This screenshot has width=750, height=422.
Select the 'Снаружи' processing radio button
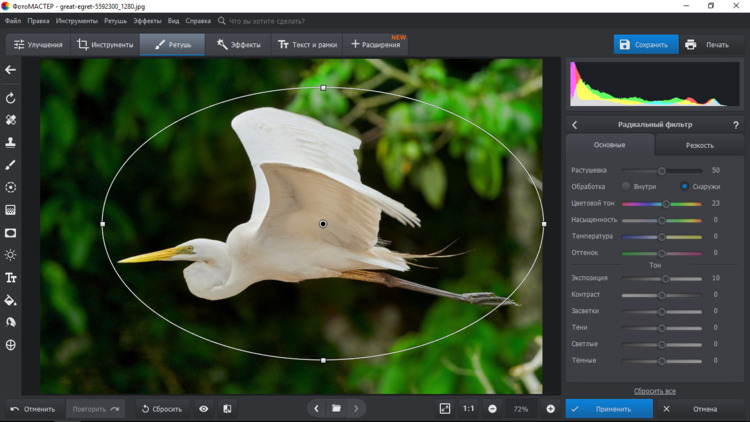click(685, 187)
